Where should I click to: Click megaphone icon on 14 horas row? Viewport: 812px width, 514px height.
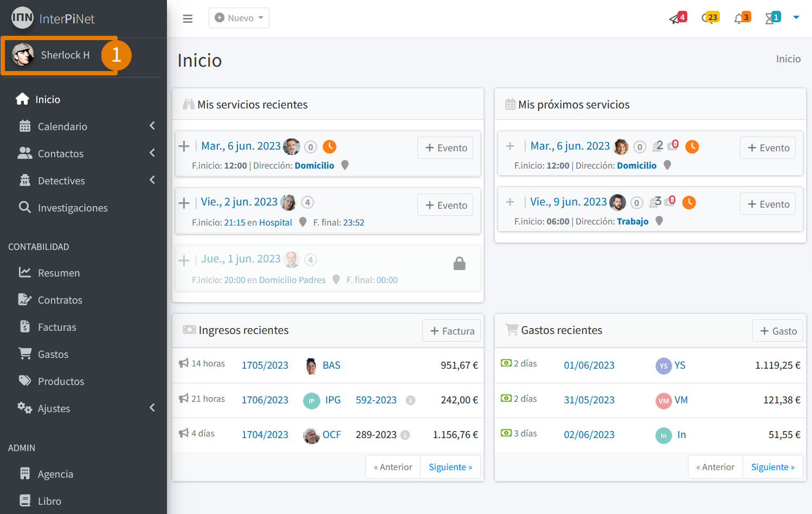click(184, 363)
